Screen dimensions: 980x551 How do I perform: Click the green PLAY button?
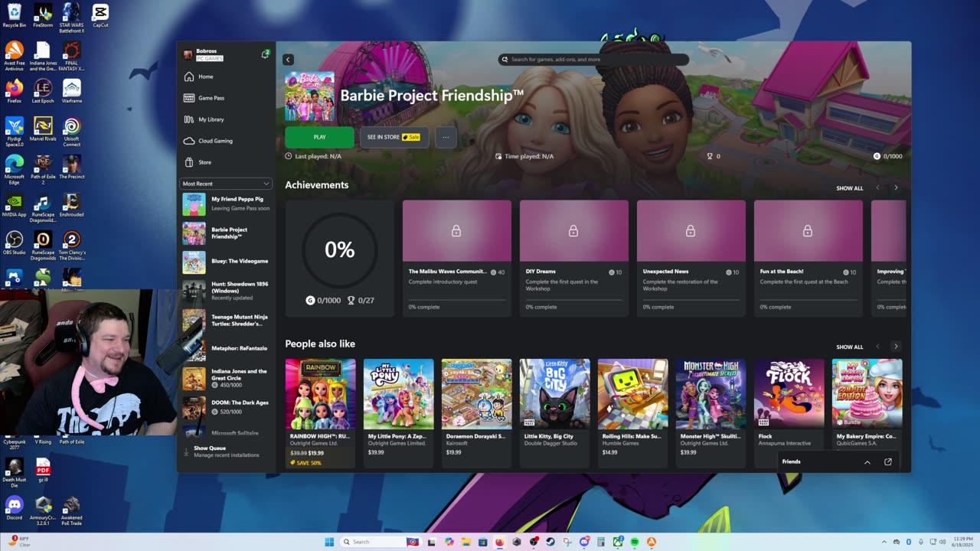click(319, 137)
